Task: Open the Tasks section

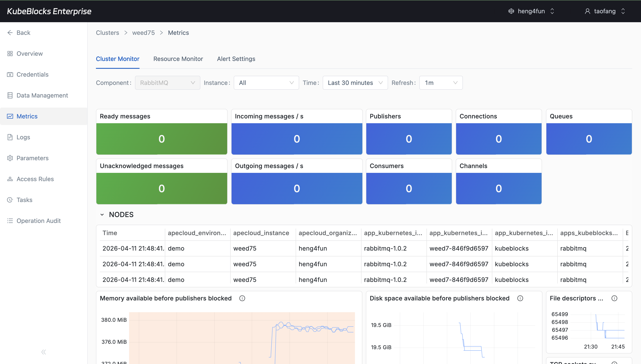Action: pos(24,199)
